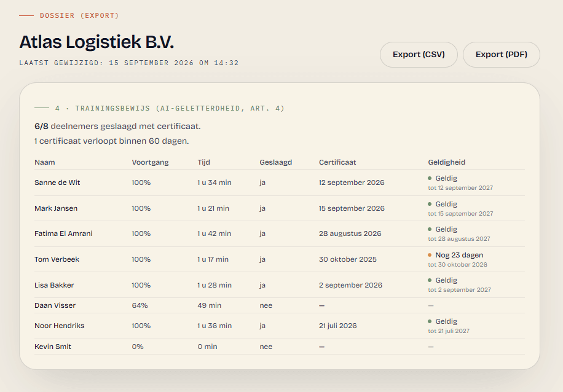
Task: Click validity text tot 12 september 2027
Action: coord(460,188)
